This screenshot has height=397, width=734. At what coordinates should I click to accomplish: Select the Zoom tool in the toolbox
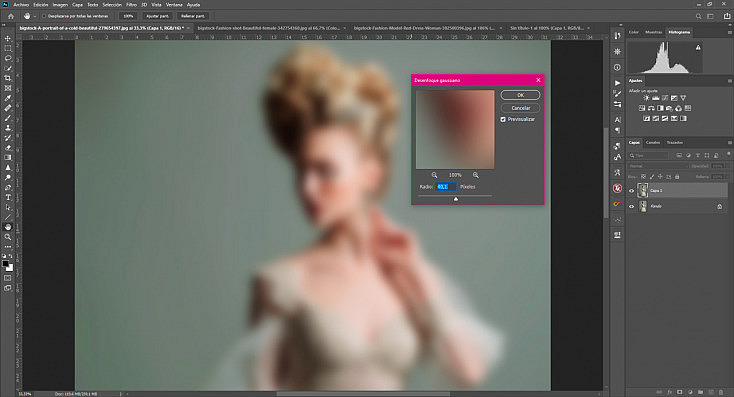coord(8,237)
